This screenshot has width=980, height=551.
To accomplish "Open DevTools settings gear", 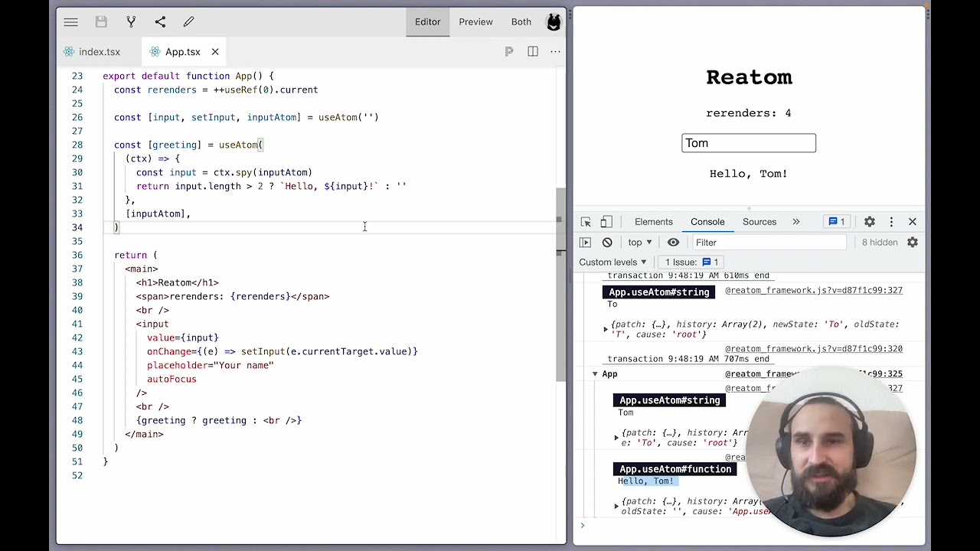I will (870, 222).
